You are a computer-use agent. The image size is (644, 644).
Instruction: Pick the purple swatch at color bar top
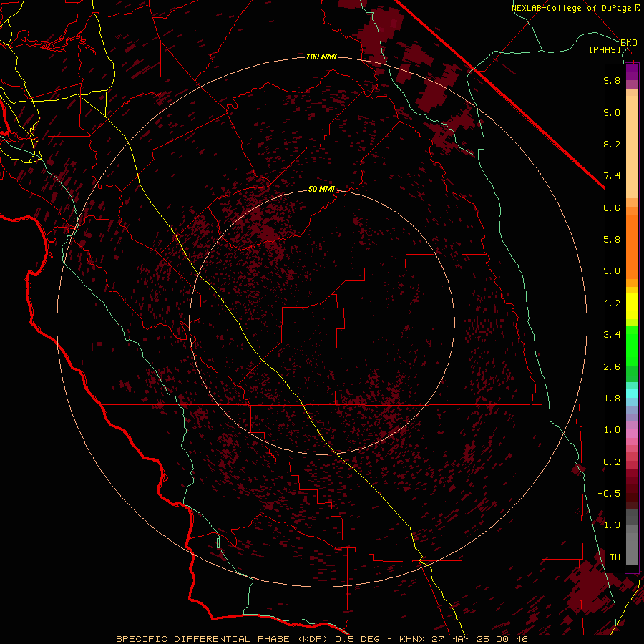pos(632,72)
